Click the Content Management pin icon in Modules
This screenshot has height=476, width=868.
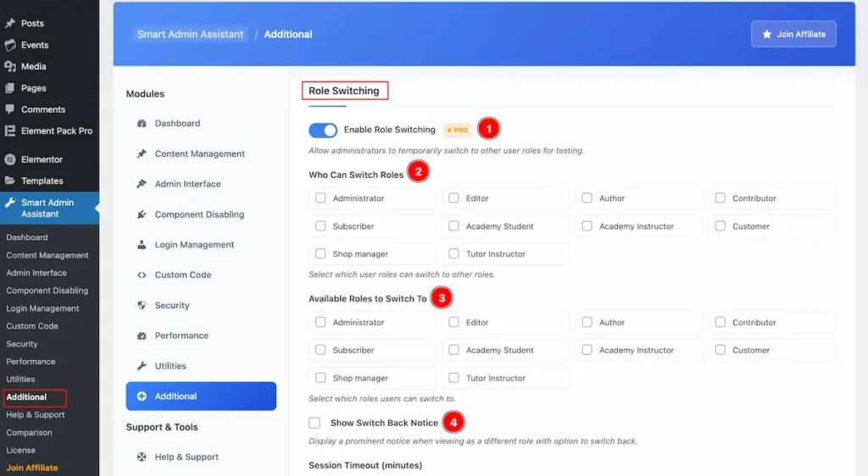click(142, 153)
